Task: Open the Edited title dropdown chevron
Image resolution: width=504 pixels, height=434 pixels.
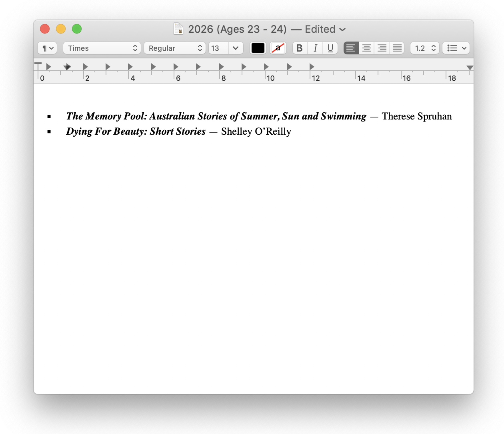Action: pyautogui.click(x=342, y=30)
